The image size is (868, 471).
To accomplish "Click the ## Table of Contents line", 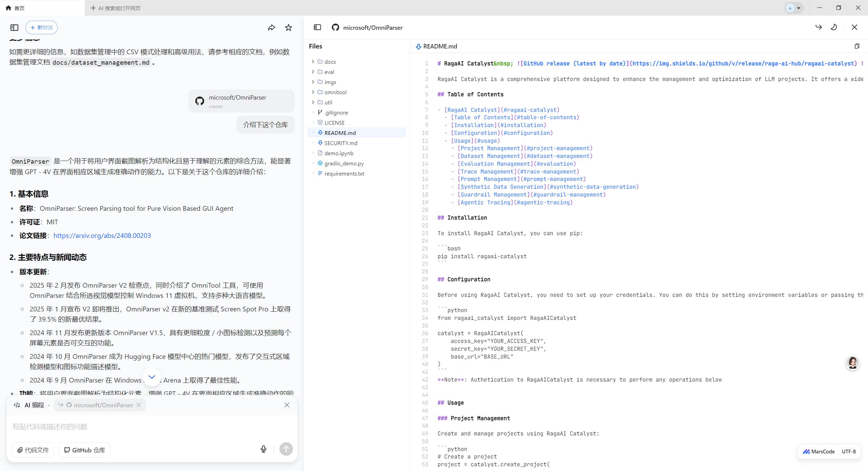I will pyautogui.click(x=470, y=94).
